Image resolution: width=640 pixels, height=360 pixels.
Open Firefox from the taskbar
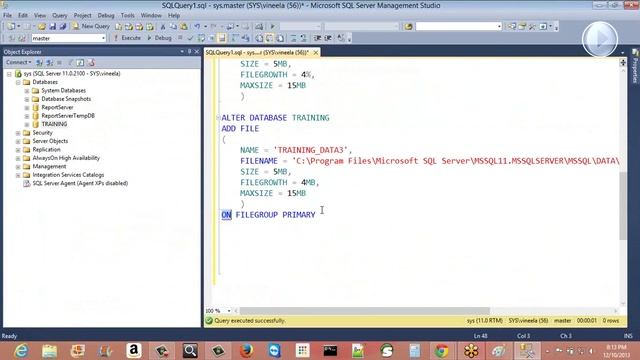click(x=246, y=351)
